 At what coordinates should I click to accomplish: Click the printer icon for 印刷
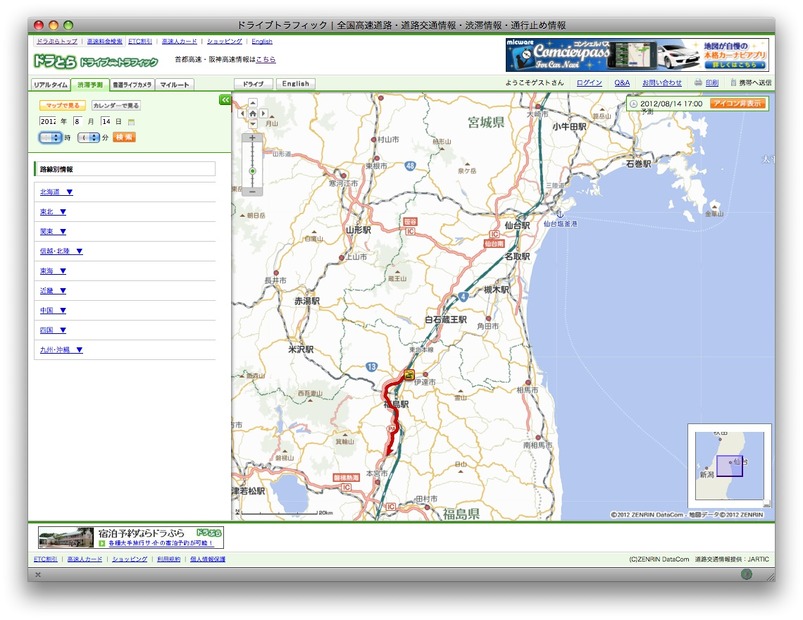click(x=698, y=82)
